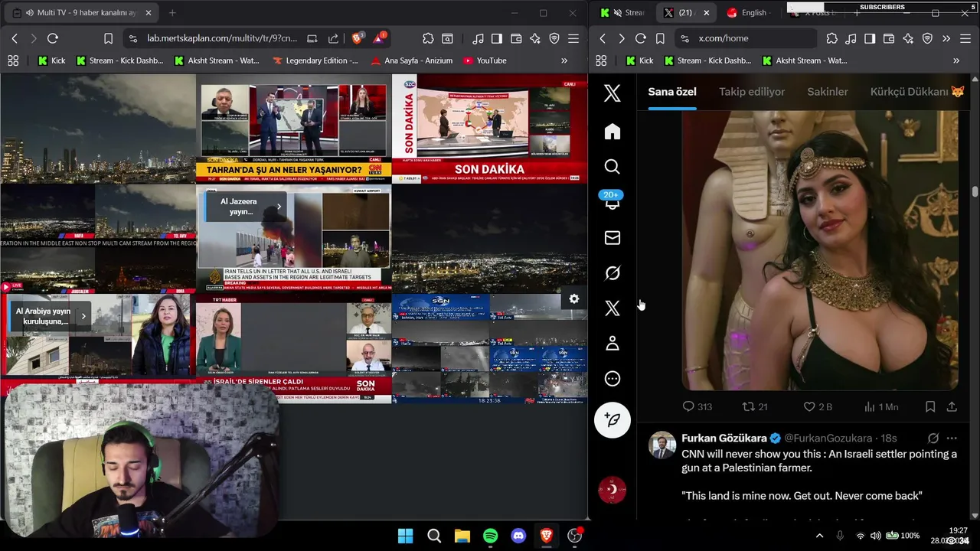Open the X search magnifier in sidebar
Screen dimensions: 980x551
[x=612, y=167]
